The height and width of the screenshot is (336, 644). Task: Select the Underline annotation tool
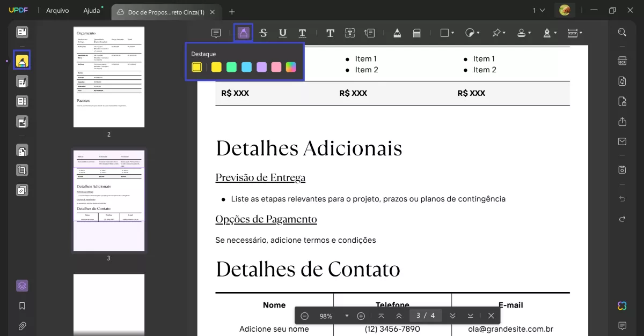pos(283,33)
